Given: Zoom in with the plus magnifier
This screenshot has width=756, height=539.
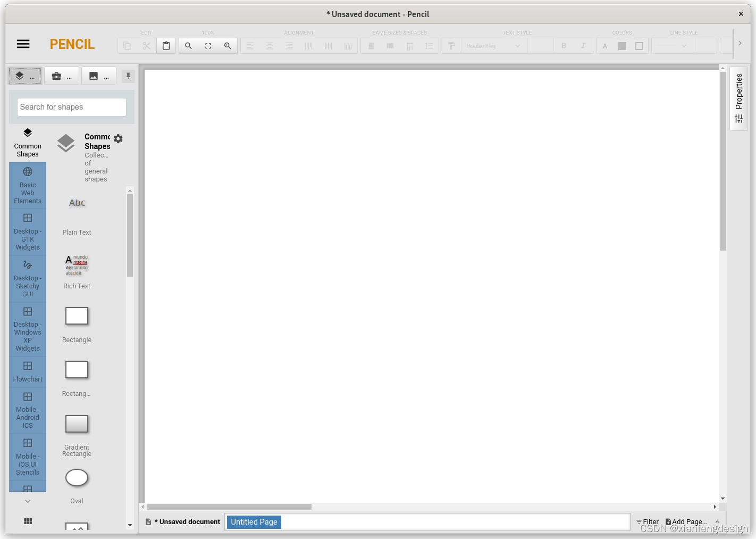Looking at the screenshot, I should click(228, 46).
